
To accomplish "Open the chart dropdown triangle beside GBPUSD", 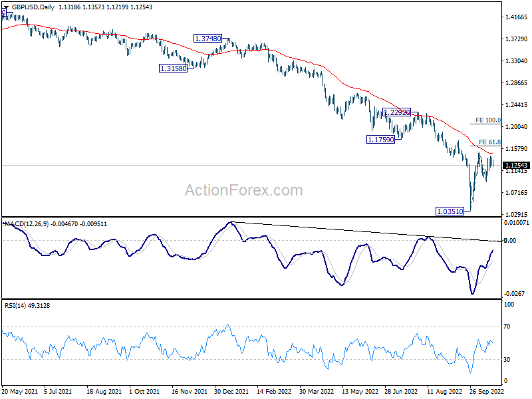I will tap(6, 7).
